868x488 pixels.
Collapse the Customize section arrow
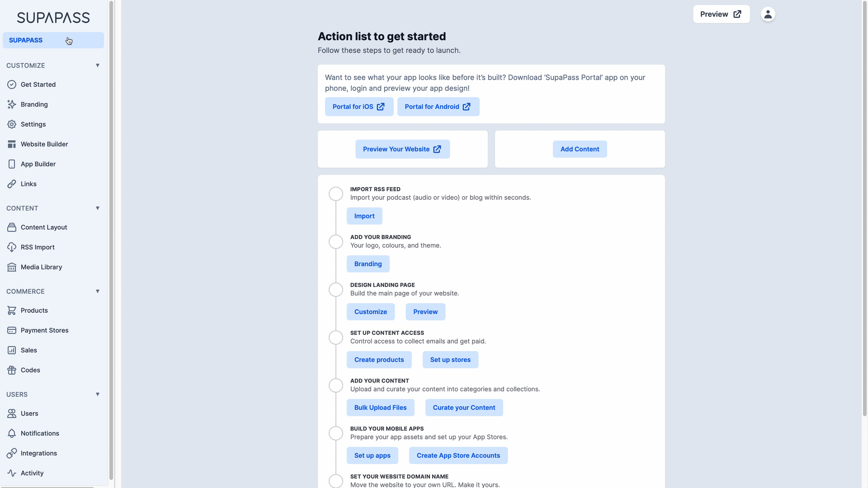[98, 66]
